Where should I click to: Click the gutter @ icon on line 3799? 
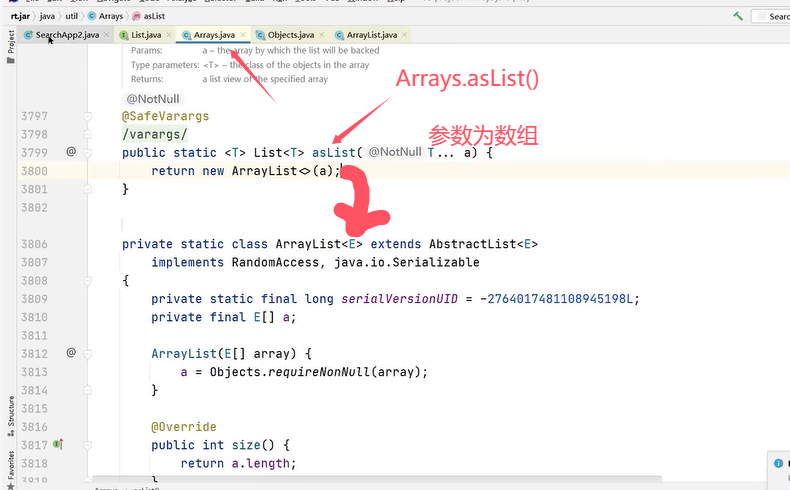[71, 151]
